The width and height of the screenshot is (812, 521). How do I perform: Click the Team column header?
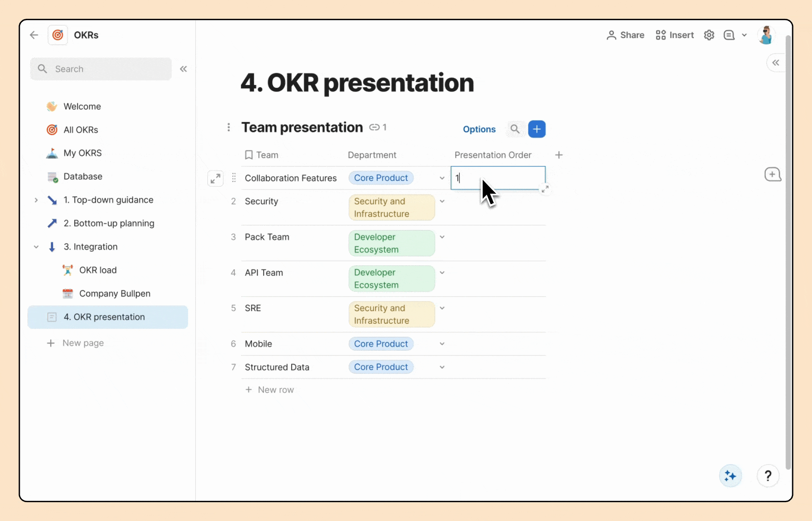pos(262,155)
